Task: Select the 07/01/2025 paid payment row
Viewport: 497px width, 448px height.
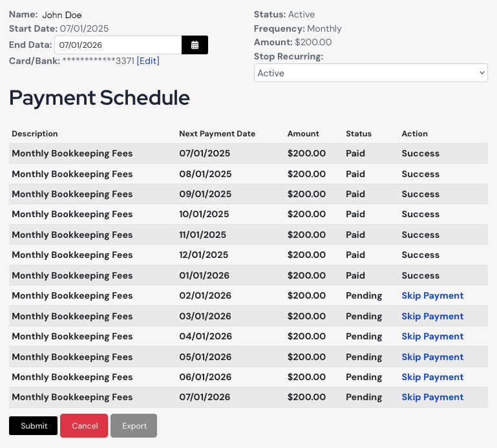Action: click(x=248, y=154)
